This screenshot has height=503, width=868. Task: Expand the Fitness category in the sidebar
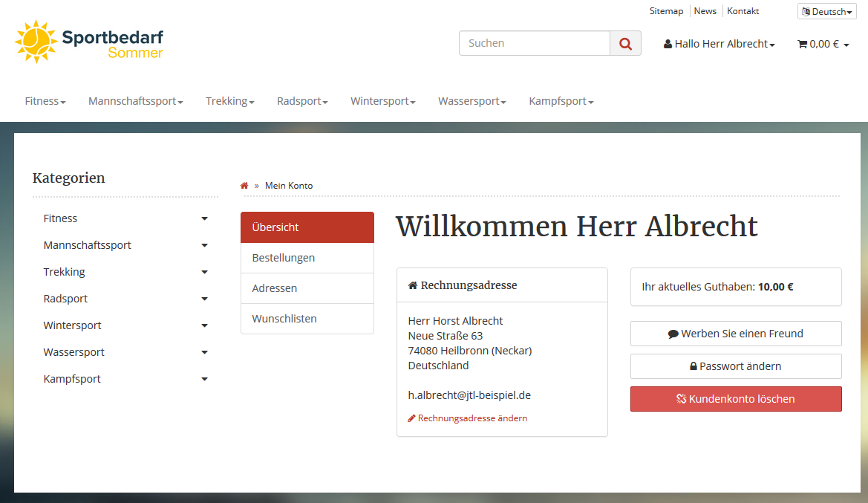[x=204, y=218]
